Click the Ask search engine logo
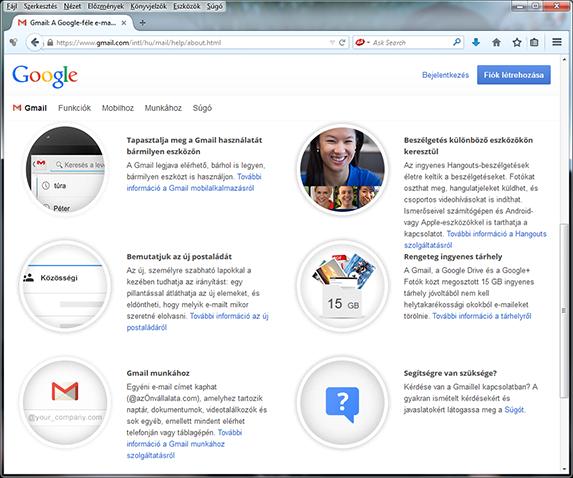 (x=360, y=42)
